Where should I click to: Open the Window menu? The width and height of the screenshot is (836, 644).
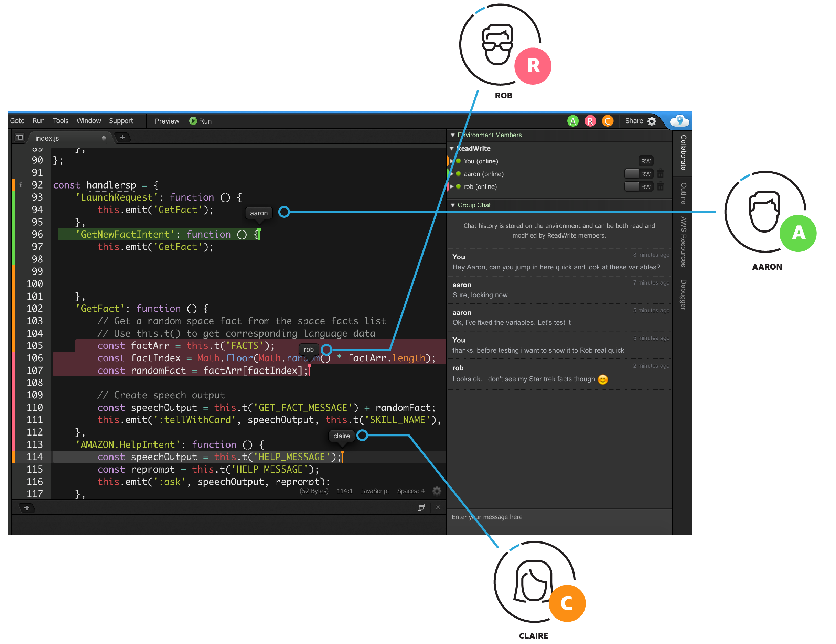(89, 121)
